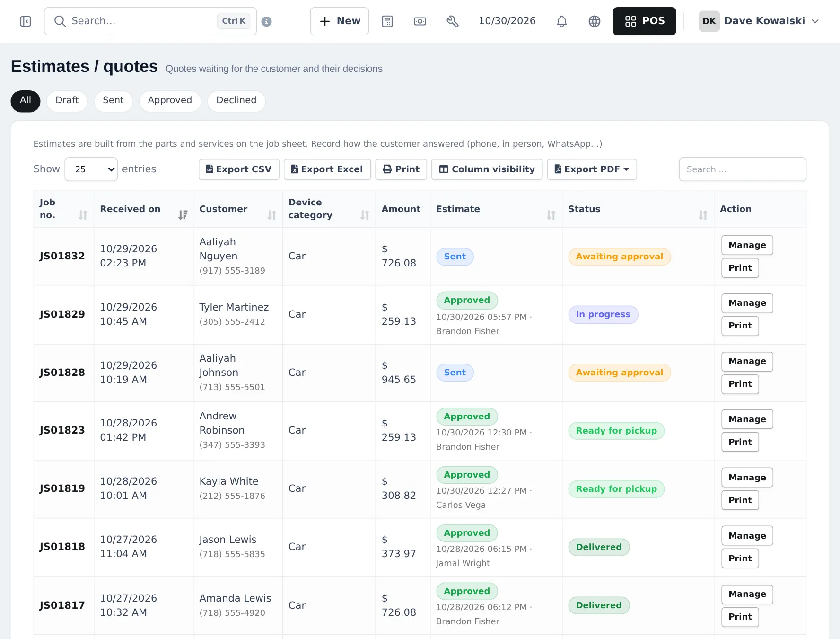Select the Sent filter tab
The width and height of the screenshot is (840, 639).
[x=113, y=101]
